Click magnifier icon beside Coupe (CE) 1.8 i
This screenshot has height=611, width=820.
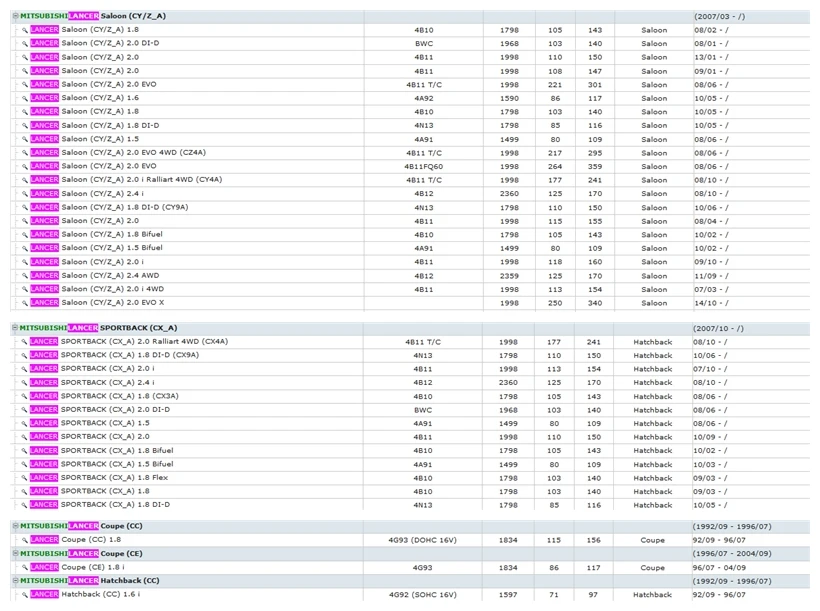(x=25, y=568)
